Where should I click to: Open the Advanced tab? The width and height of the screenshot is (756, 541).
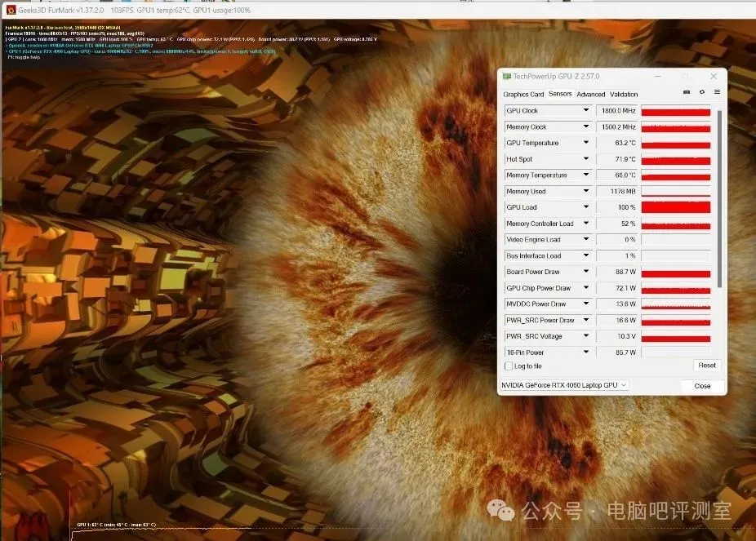coord(590,95)
